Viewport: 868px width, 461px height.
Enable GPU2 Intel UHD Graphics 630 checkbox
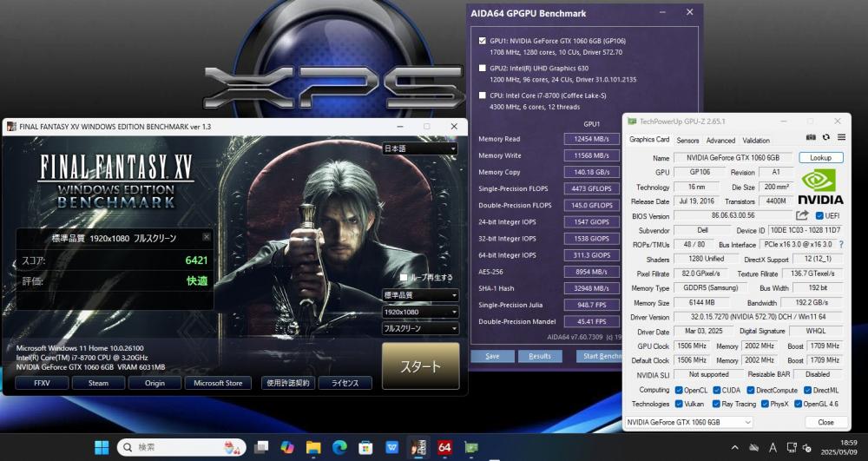(482, 68)
